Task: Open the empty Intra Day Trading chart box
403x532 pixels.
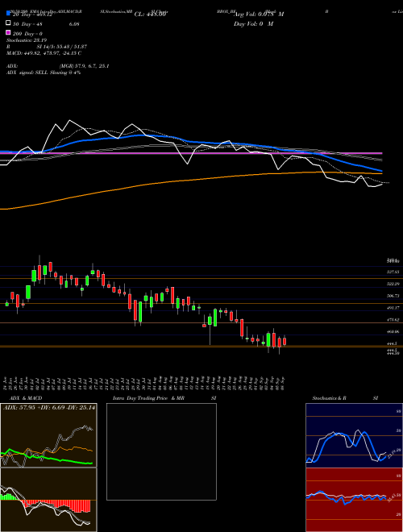Action: 161,451
